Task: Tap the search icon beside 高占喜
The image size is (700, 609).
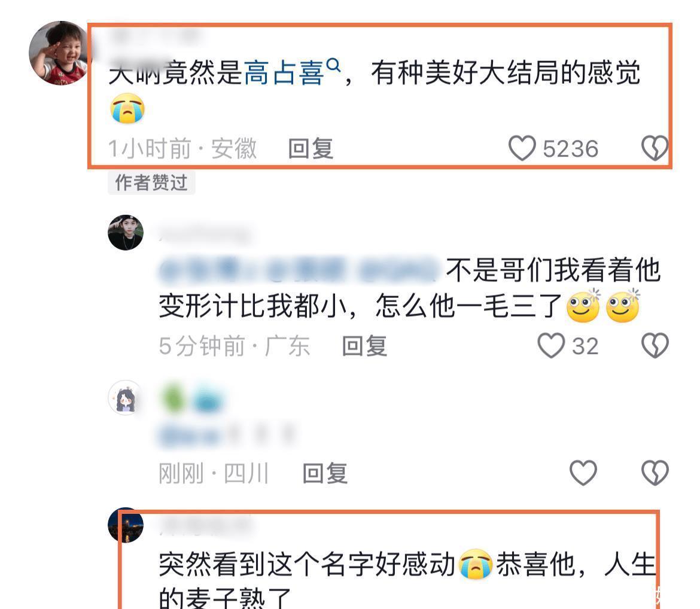Action: coord(333,65)
